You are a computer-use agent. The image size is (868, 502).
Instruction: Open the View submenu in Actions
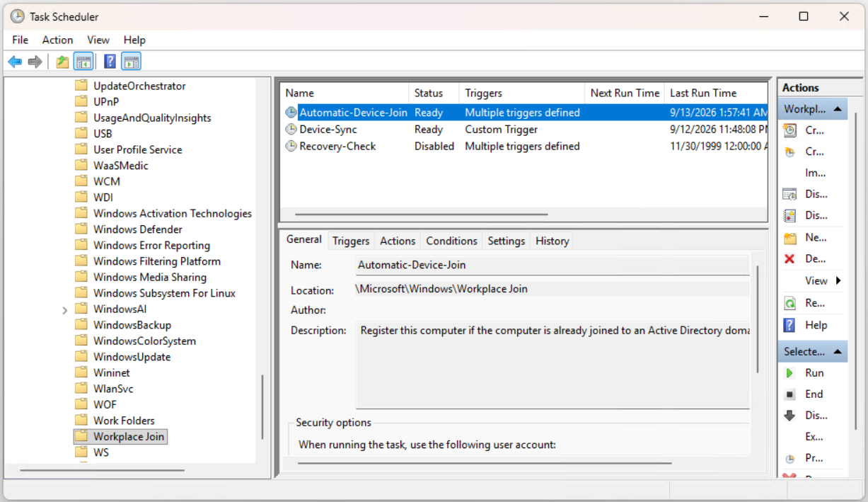(823, 280)
